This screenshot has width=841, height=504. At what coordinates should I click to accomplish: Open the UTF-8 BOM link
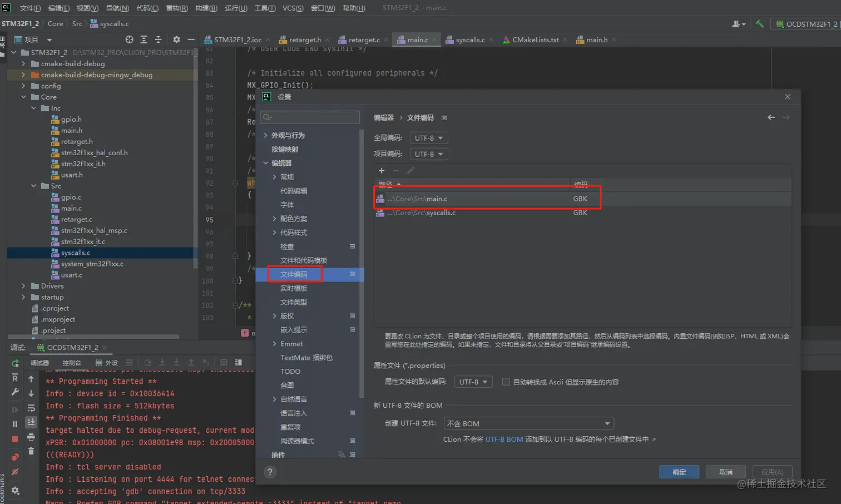(504, 439)
